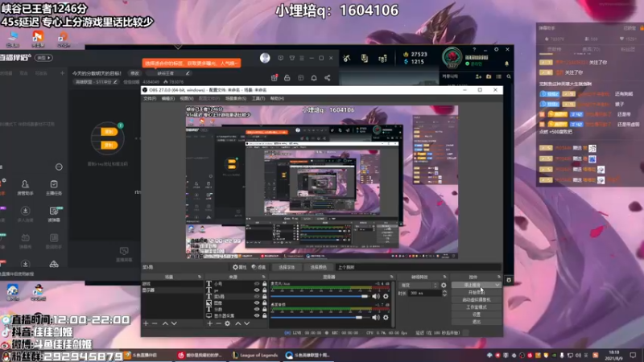
Task: Click the 滤镜 button in OBS source toolbar
Action: coord(258,267)
